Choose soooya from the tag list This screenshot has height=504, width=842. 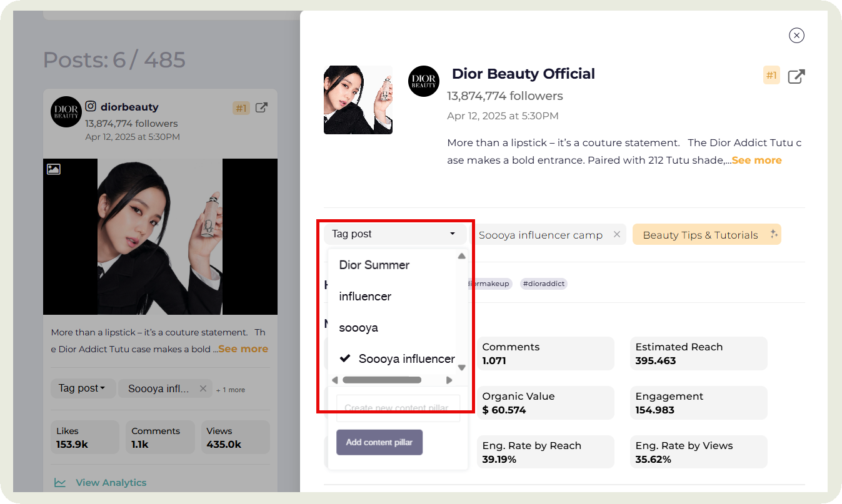point(358,327)
